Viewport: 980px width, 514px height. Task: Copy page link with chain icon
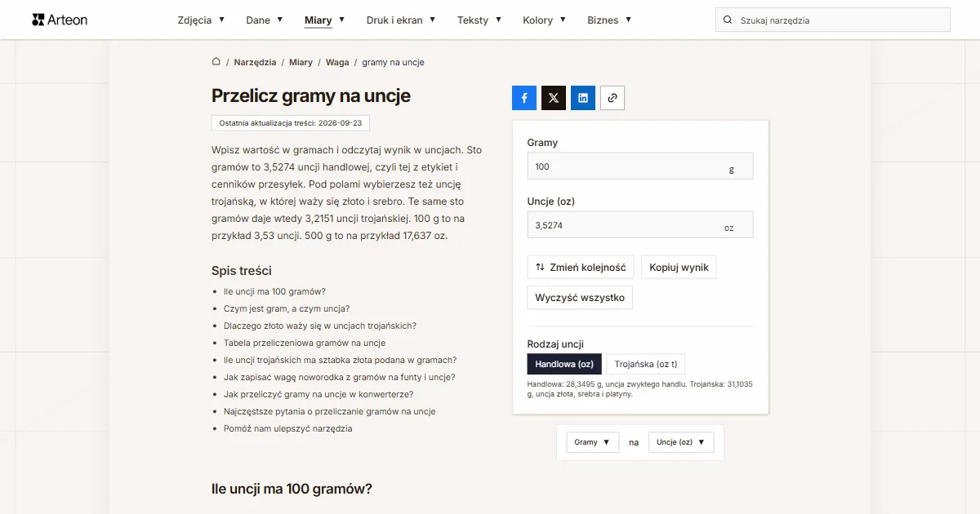pyautogui.click(x=612, y=98)
